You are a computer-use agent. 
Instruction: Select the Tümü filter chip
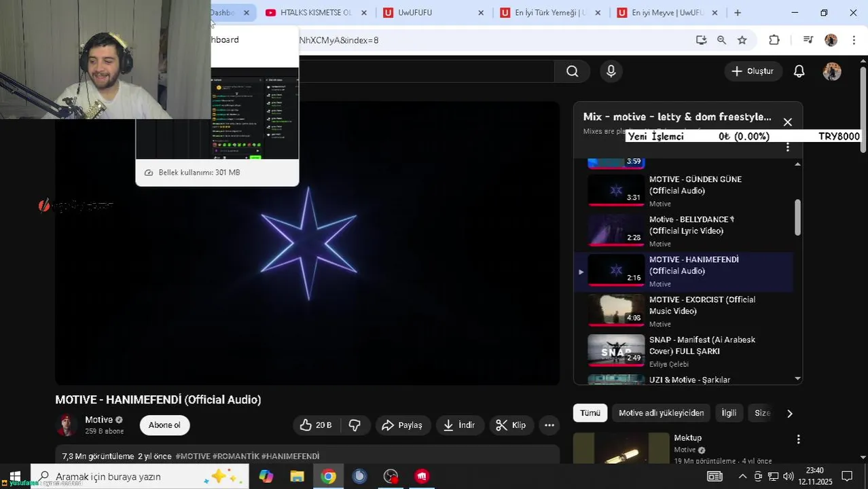coord(590,413)
